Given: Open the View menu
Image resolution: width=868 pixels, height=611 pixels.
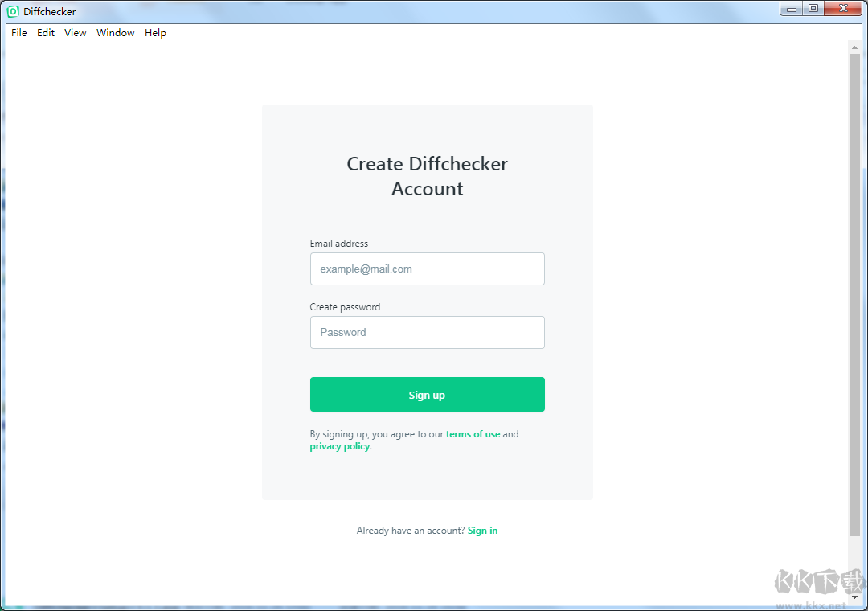Looking at the screenshot, I should 76,33.
